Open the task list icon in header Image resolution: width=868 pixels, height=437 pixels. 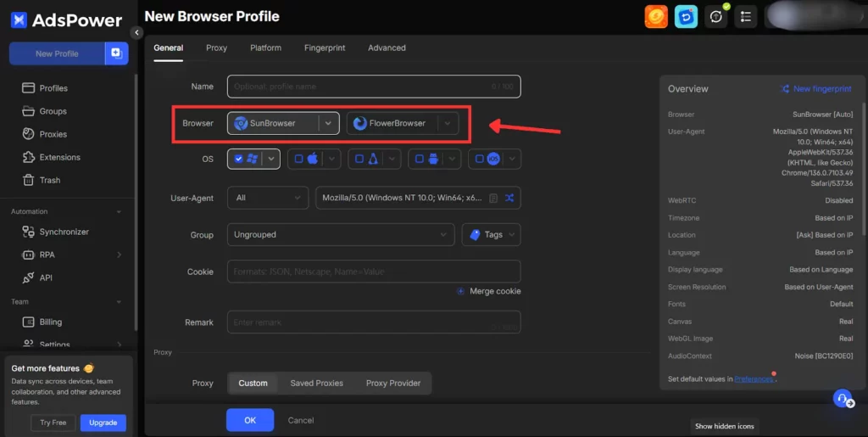pyautogui.click(x=745, y=16)
